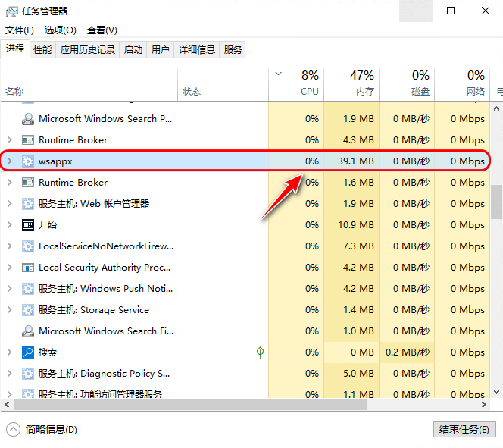Select the 10.9 MB memory cell for 开始
The image size is (503, 448).
pyautogui.click(x=351, y=225)
